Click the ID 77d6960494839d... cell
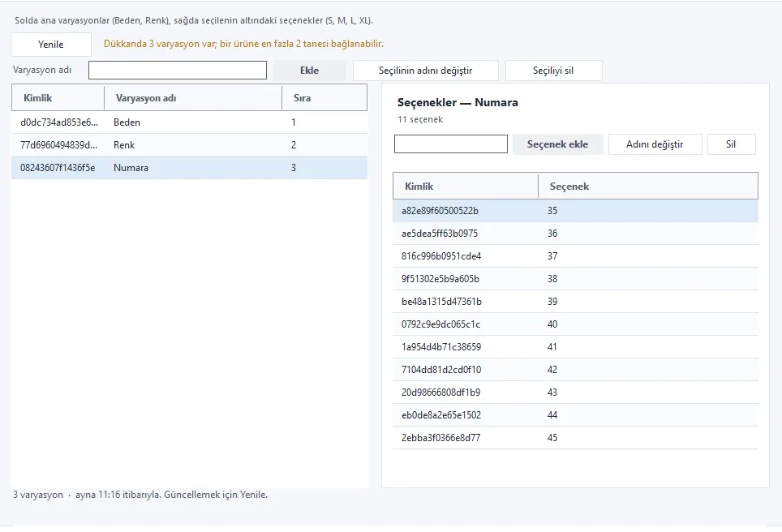This screenshot has width=782, height=532. pyautogui.click(x=59, y=145)
